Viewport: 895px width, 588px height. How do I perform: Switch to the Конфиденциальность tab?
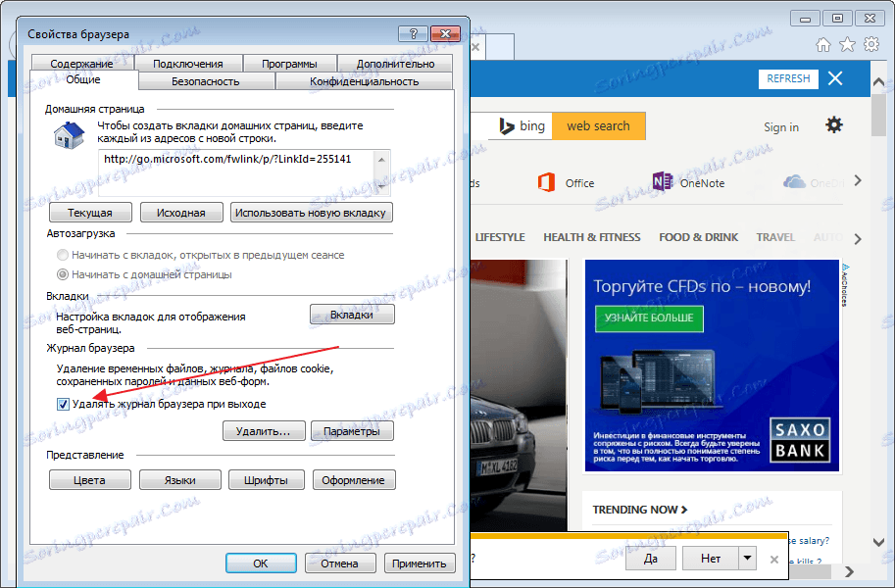(x=364, y=81)
